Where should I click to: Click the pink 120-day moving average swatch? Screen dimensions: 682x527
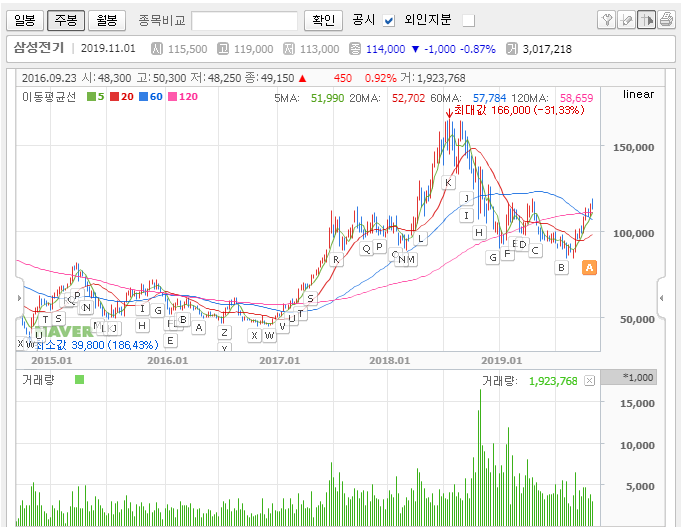173,97
